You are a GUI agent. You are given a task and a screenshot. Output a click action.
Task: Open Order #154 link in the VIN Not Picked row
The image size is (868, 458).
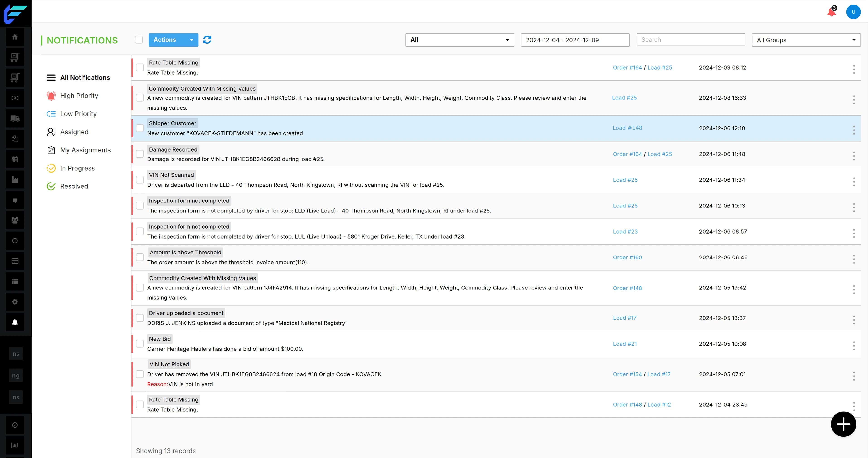click(627, 374)
